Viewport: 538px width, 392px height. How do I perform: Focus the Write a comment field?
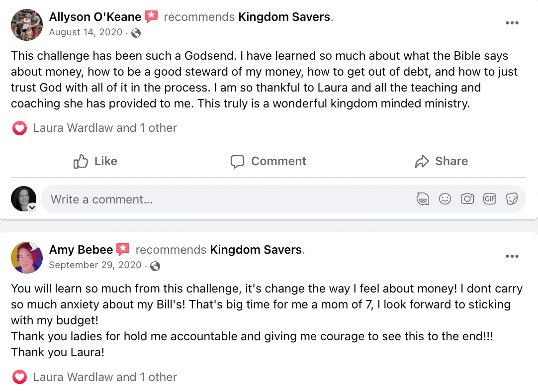(x=224, y=199)
